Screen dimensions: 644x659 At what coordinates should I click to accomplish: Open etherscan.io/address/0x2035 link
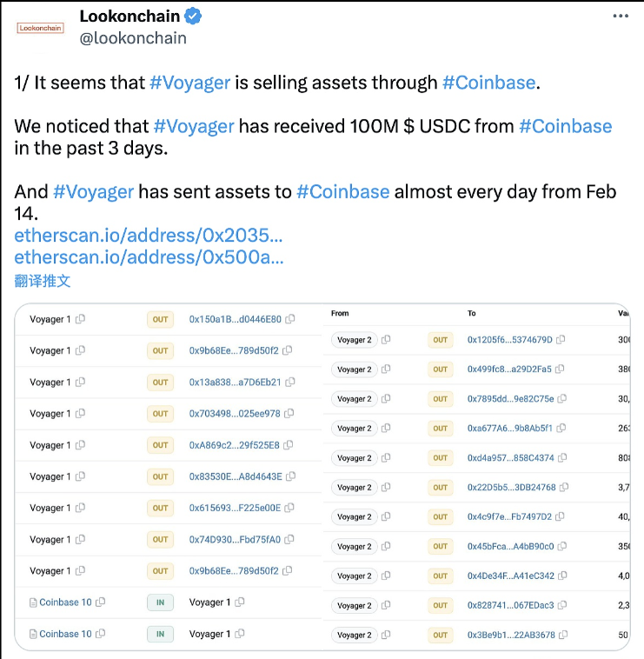point(149,236)
